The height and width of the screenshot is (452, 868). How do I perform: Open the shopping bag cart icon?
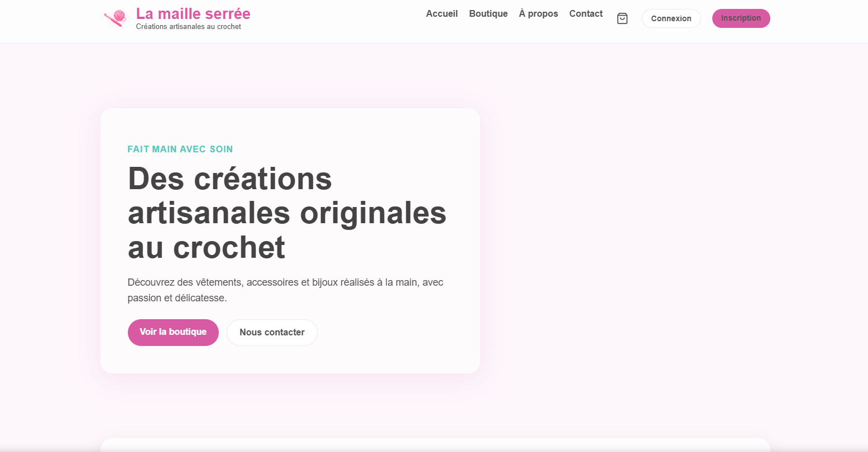[622, 18]
